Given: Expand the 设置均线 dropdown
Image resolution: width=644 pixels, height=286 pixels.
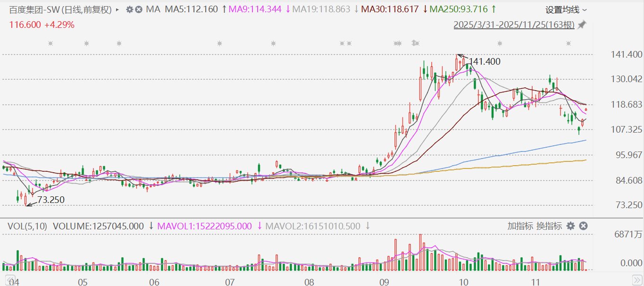Looking at the screenshot, I should click(x=566, y=10).
